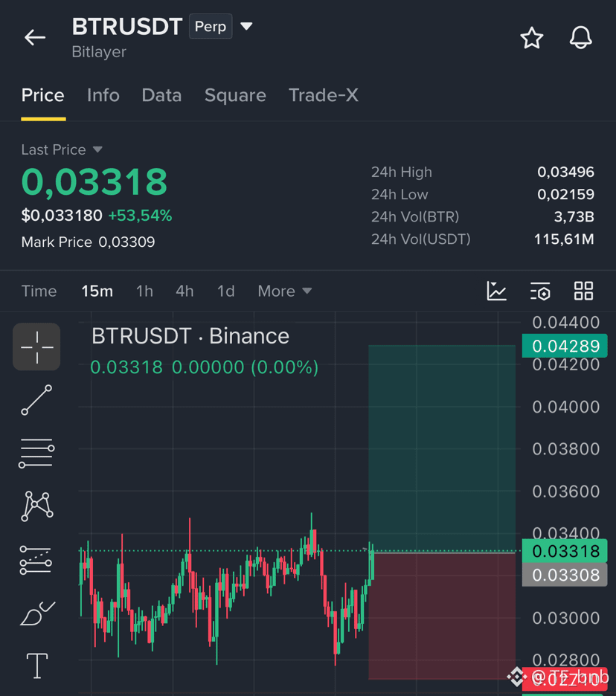The image size is (616, 696).
Task: Click the green take-profit zone on chart
Action: [x=442, y=448]
